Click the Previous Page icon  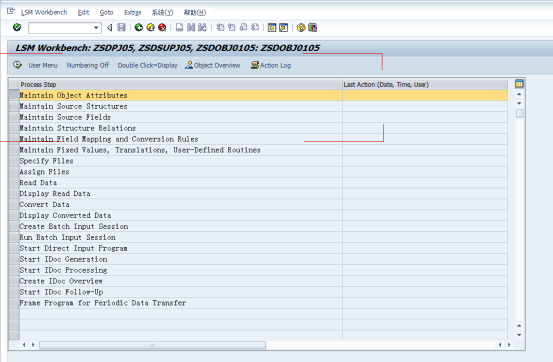point(232,27)
